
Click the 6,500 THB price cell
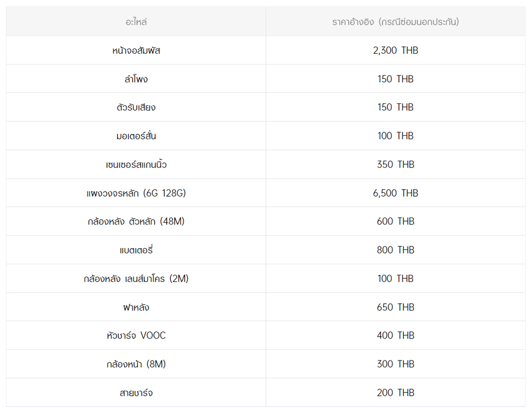point(395,193)
